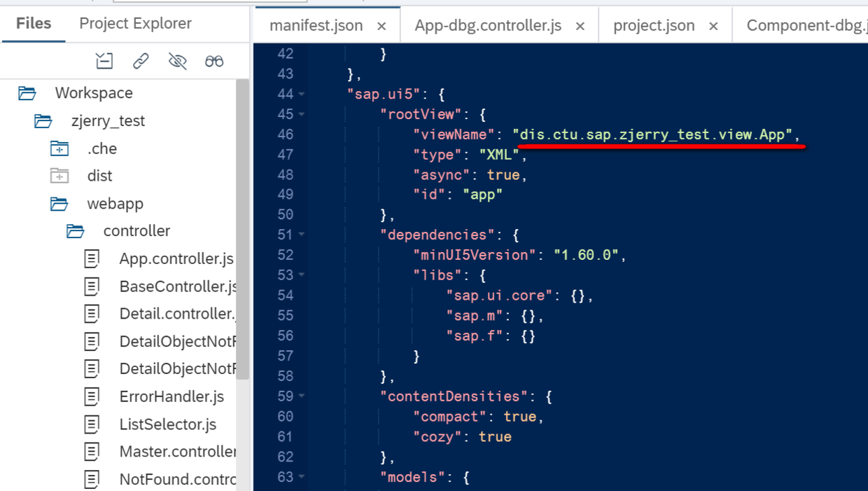Open ListSelector.js file
868x491 pixels.
tap(168, 424)
